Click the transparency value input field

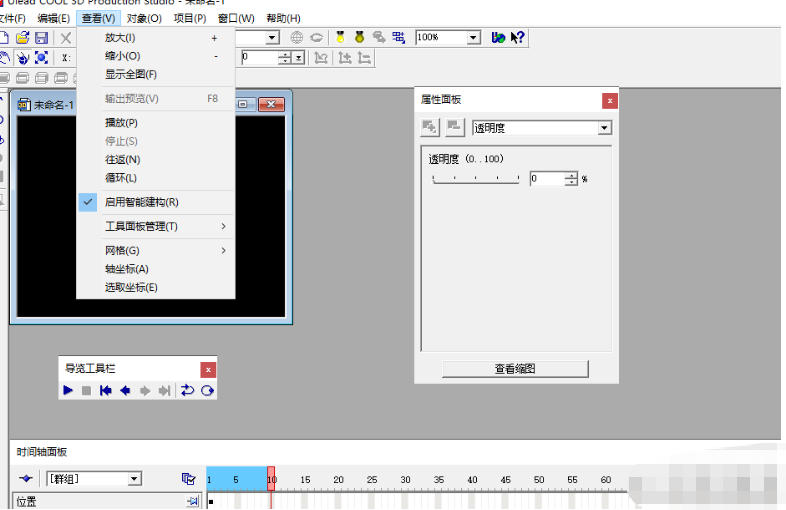tap(546, 179)
